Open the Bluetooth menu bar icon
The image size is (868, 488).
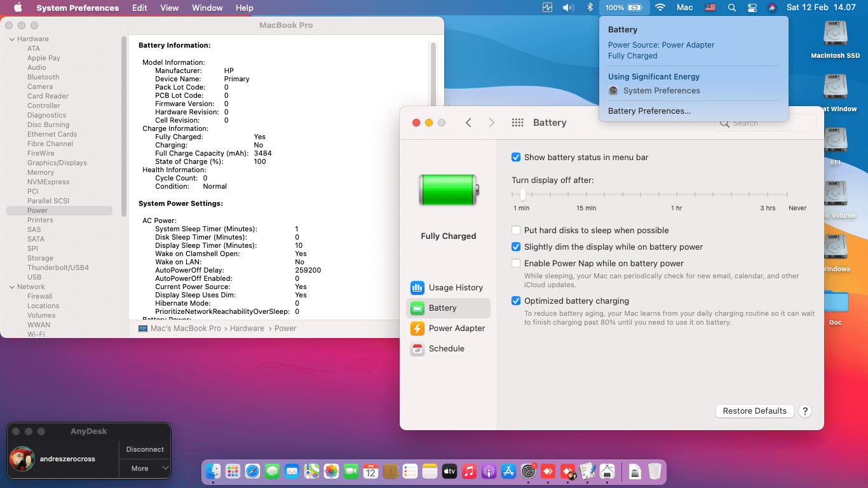[590, 8]
